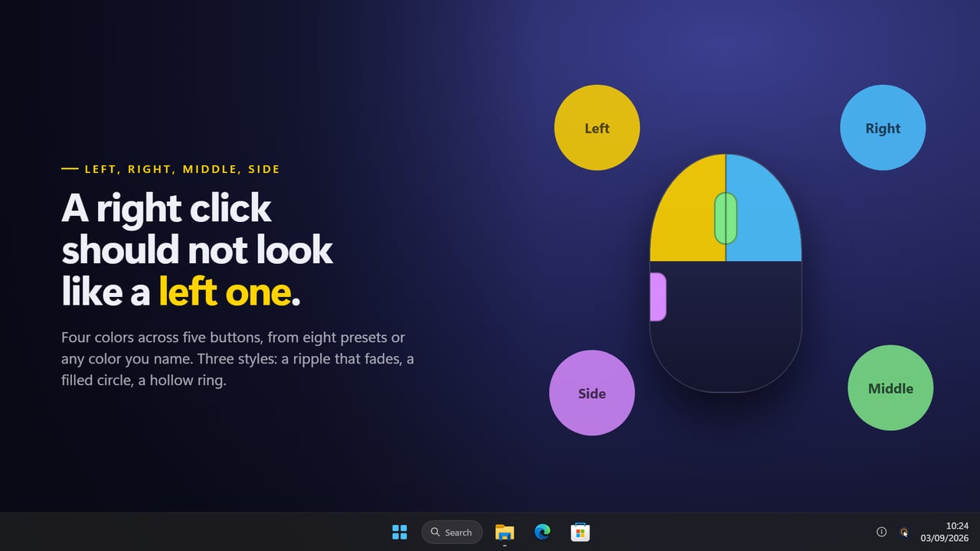Select the blue Right circle
Image resolution: width=980 pixels, height=551 pixels.
(883, 128)
